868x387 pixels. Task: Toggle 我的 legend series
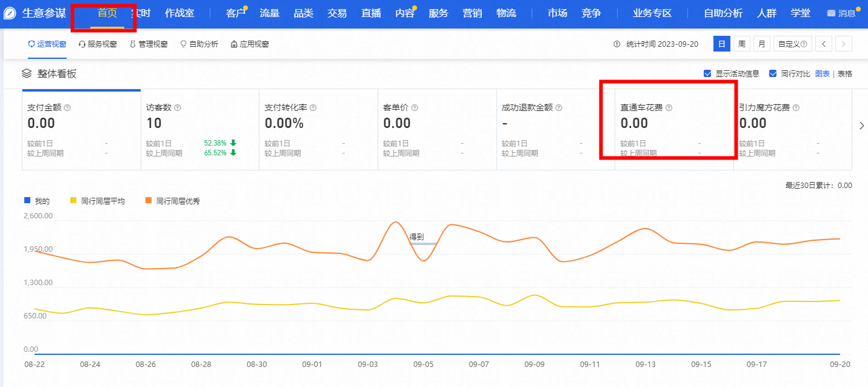tap(36, 201)
